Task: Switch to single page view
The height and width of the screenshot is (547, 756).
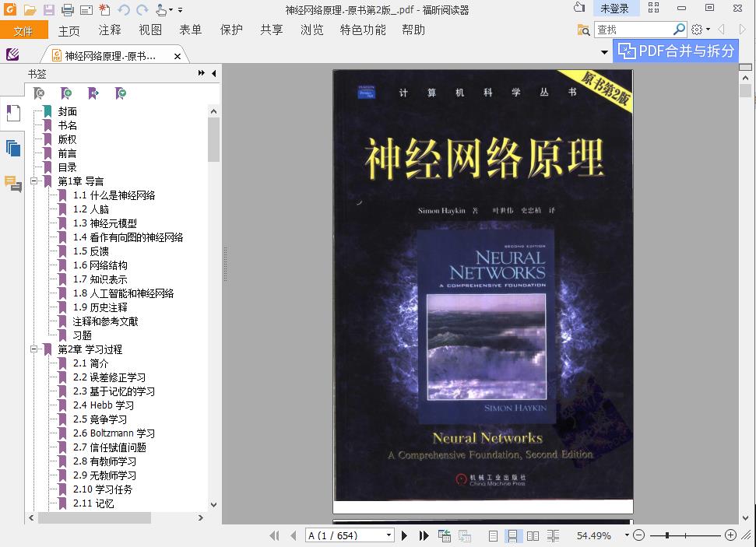Action: (x=493, y=535)
